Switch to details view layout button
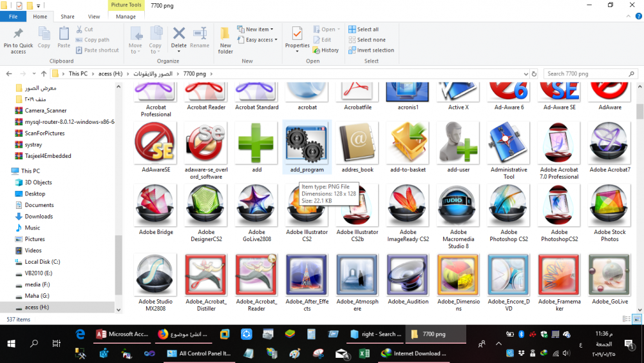 (627, 319)
